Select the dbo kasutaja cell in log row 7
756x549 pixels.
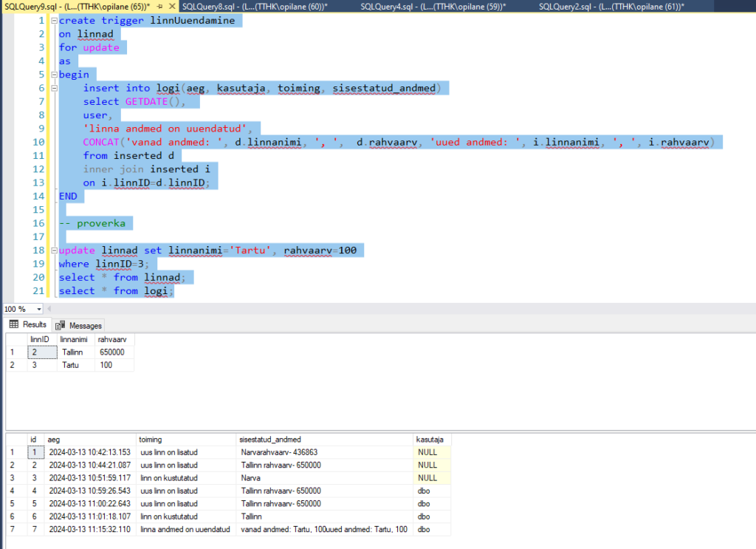(x=432, y=530)
